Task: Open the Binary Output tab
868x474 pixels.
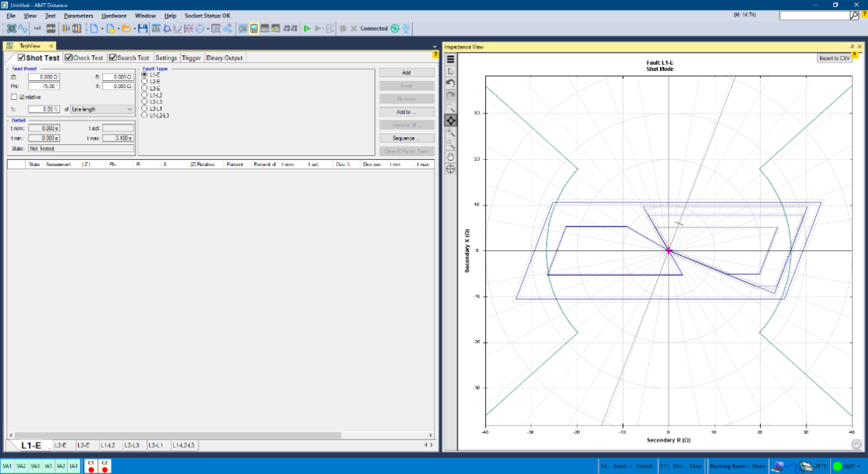Action: tap(225, 57)
